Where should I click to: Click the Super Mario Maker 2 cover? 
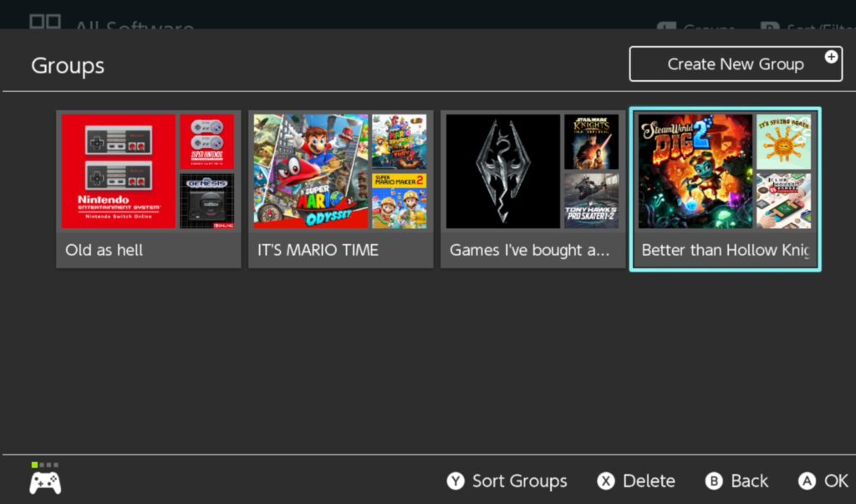pyautogui.click(x=399, y=201)
